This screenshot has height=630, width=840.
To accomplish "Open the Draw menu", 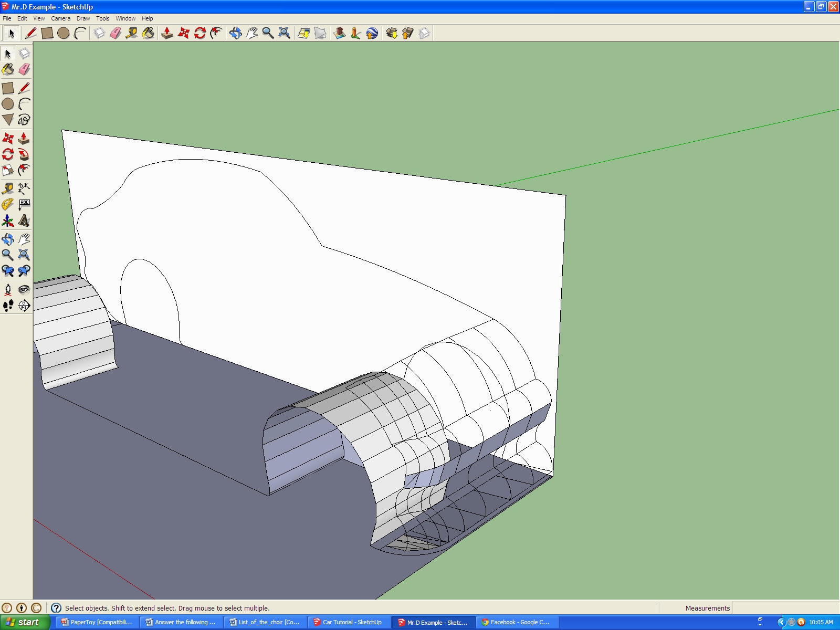I will click(83, 18).
